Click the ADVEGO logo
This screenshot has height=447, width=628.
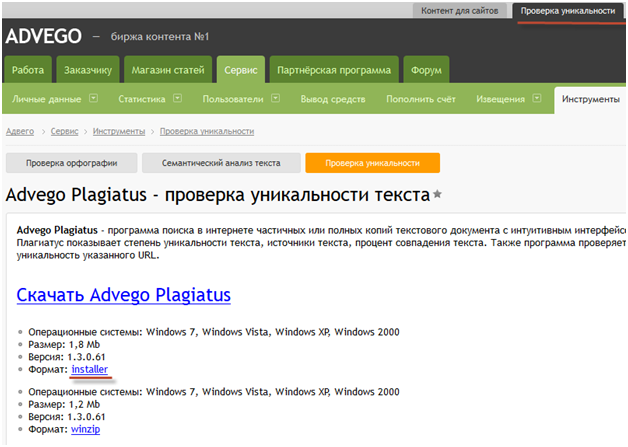click(44, 36)
